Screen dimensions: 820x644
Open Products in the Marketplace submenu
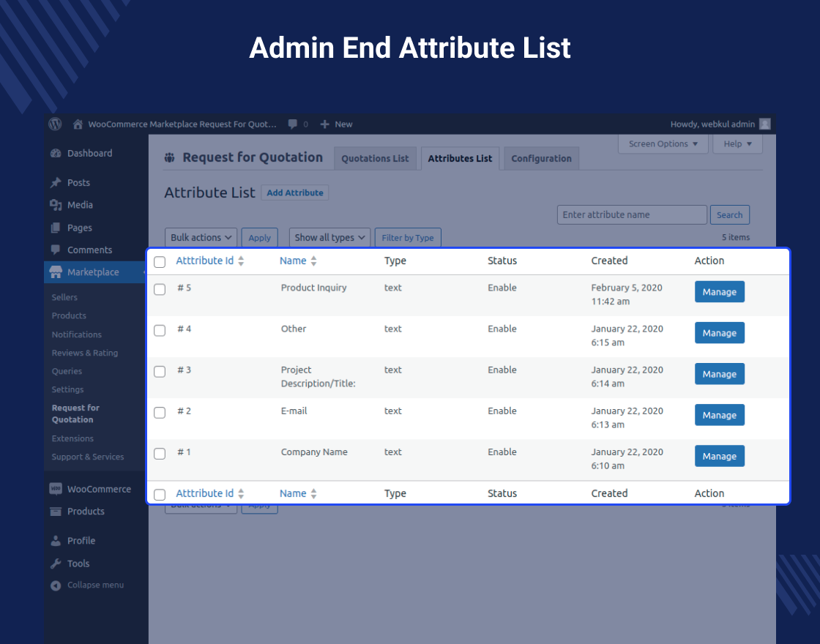[69, 315]
